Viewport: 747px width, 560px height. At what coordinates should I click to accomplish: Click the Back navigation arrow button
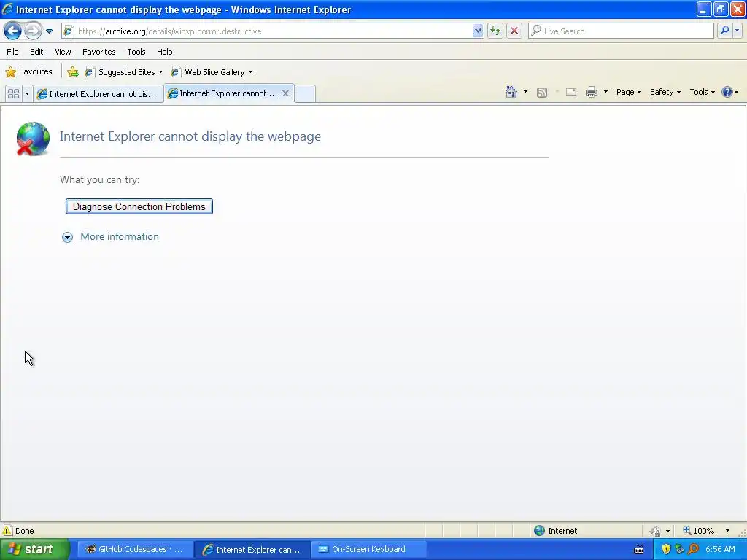[13, 31]
